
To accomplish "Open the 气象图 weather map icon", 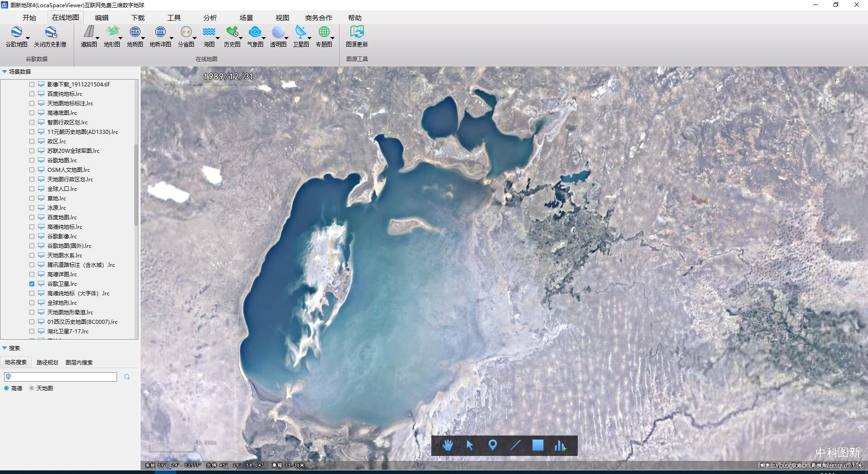I will [255, 32].
